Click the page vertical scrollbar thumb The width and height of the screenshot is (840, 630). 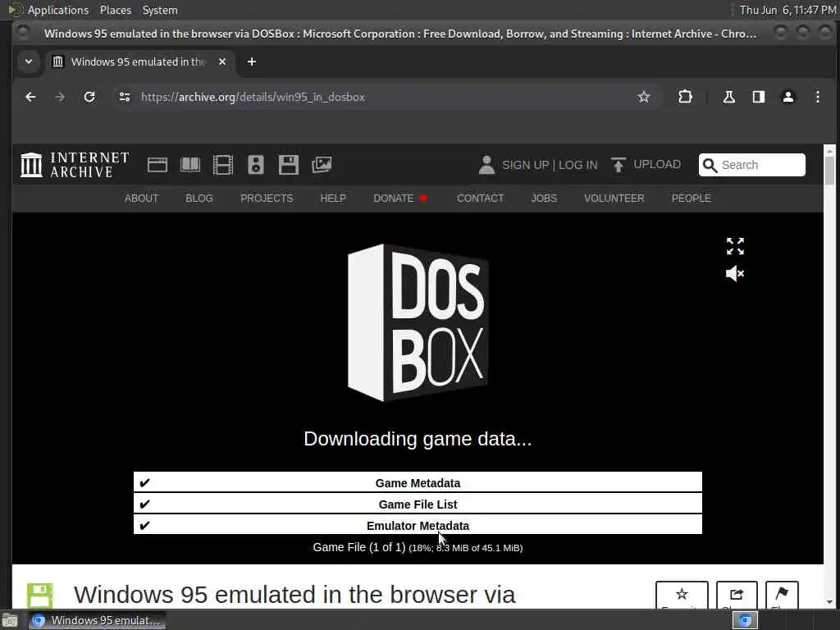click(829, 169)
